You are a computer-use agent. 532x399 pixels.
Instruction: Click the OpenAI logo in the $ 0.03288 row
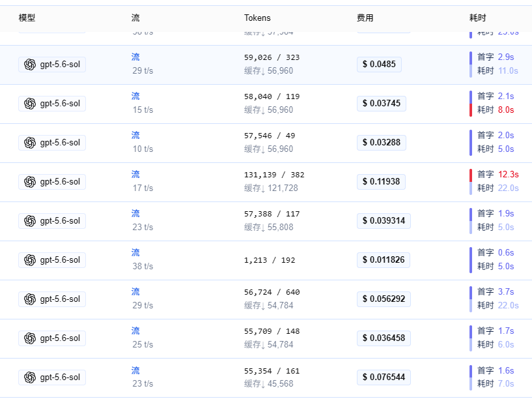(x=30, y=143)
